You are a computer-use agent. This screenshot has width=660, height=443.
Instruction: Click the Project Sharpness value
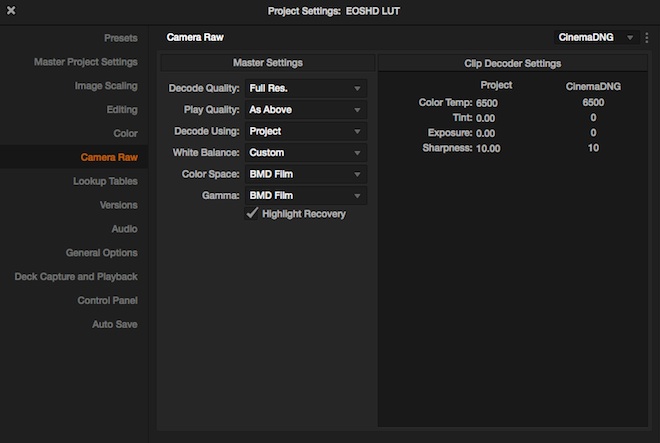point(488,148)
